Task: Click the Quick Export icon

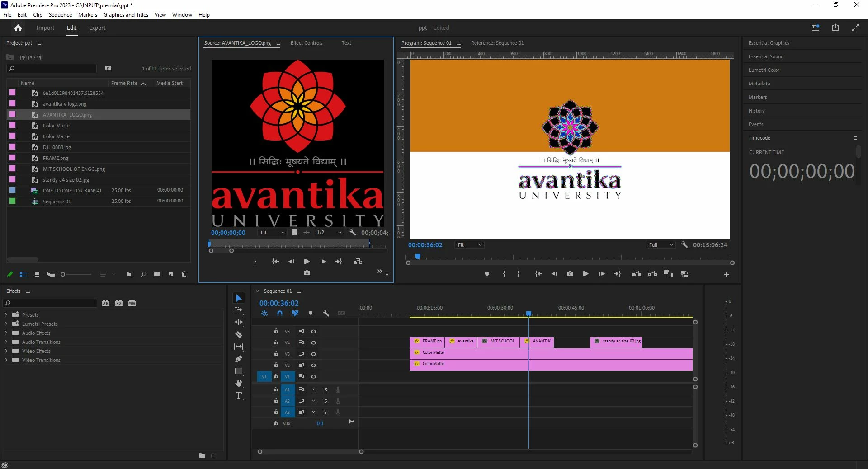Action: pyautogui.click(x=835, y=28)
